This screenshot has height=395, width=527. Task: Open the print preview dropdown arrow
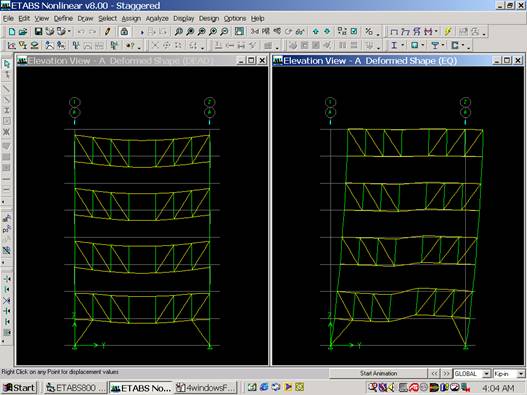(69, 32)
